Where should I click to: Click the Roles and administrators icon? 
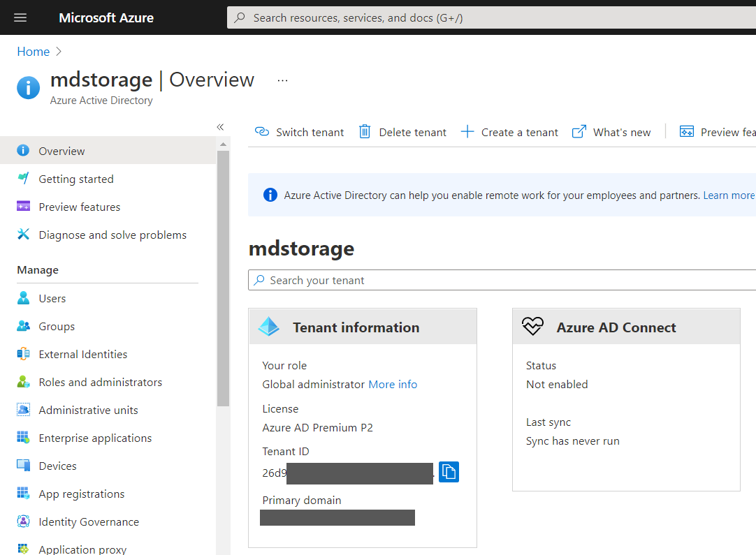pyautogui.click(x=23, y=382)
